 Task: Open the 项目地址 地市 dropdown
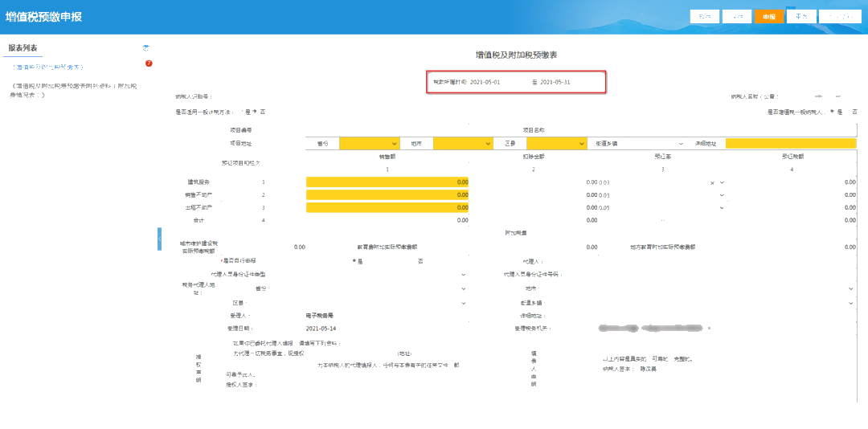click(463, 143)
